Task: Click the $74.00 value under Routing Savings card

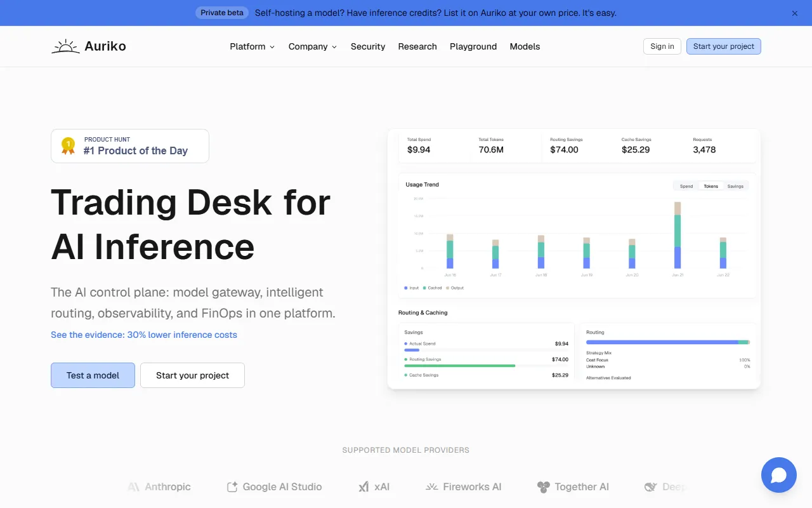Action: point(564,150)
